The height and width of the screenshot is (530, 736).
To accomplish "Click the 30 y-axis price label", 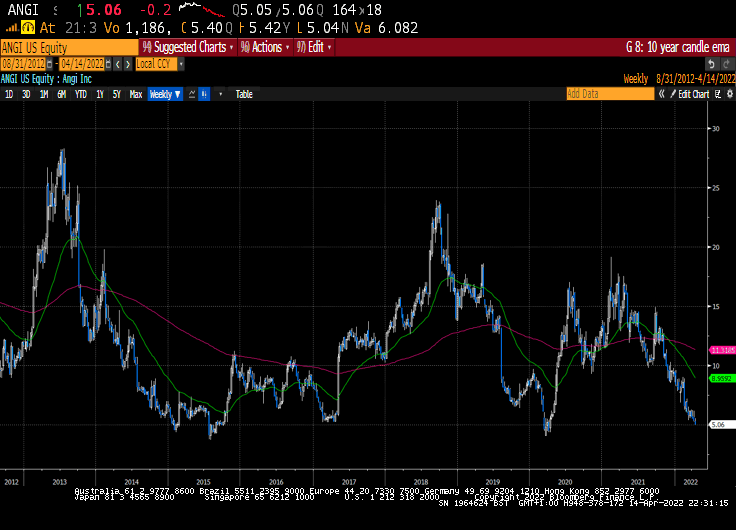I will [x=716, y=129].
